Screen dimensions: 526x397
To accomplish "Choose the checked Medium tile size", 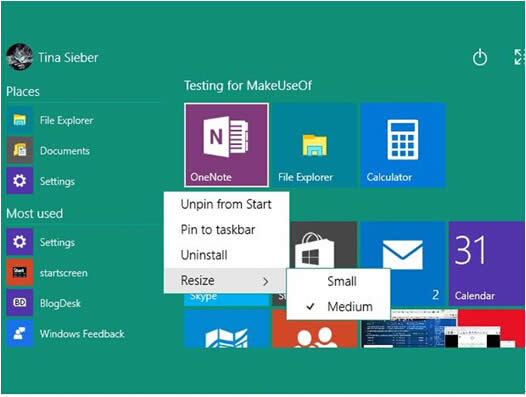I will [x=338, y=306].
